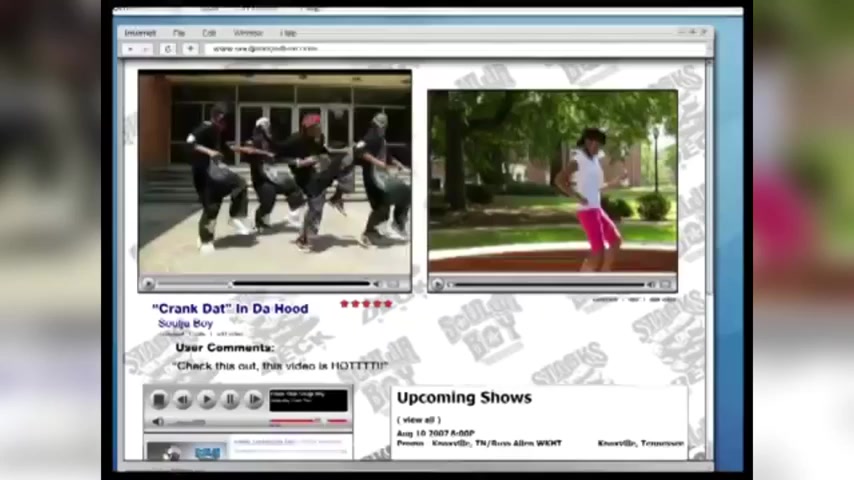Skip to previous track in music player
Image resolution: width=854 pixels, height=480 pixels.
click(183, 400)
